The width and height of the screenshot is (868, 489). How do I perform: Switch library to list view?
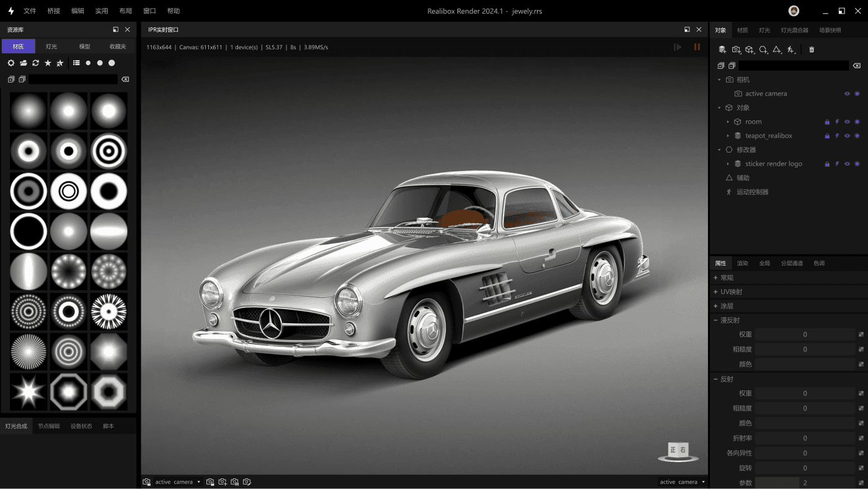(76, 63)
